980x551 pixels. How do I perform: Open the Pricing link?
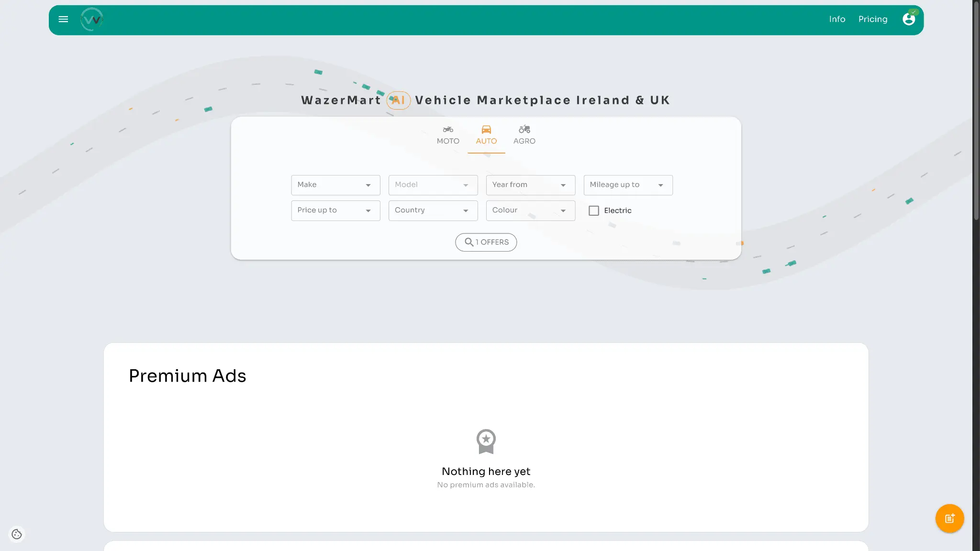(x=873, y=20)
